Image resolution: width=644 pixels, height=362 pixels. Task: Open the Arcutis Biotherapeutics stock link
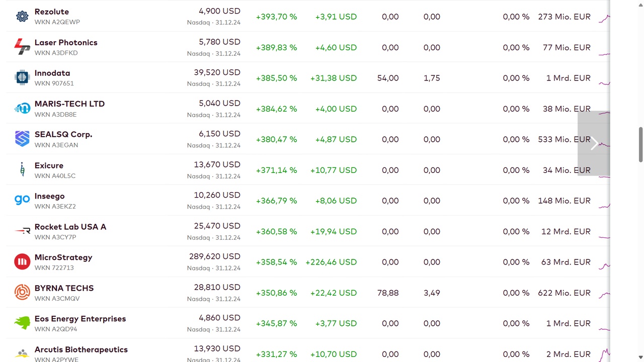(81, 349)
